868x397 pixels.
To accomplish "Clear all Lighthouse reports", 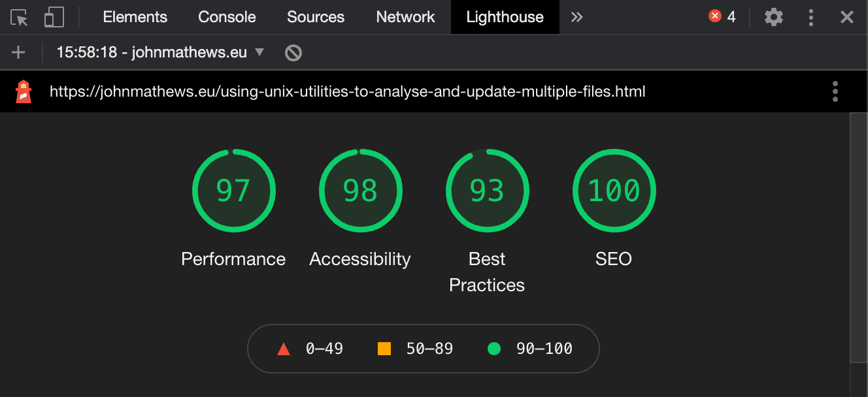I will click(x=292, y=52).
